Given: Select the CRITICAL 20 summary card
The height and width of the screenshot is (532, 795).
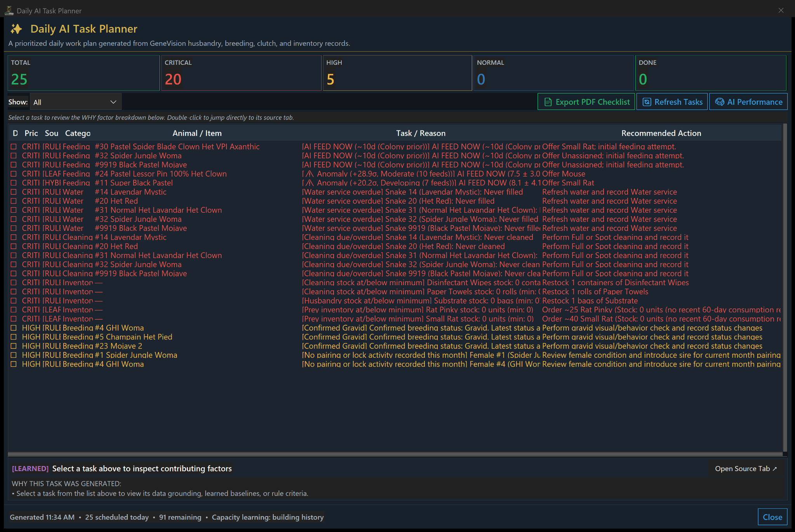Looking at the screenshot, I should pos(241,73).
